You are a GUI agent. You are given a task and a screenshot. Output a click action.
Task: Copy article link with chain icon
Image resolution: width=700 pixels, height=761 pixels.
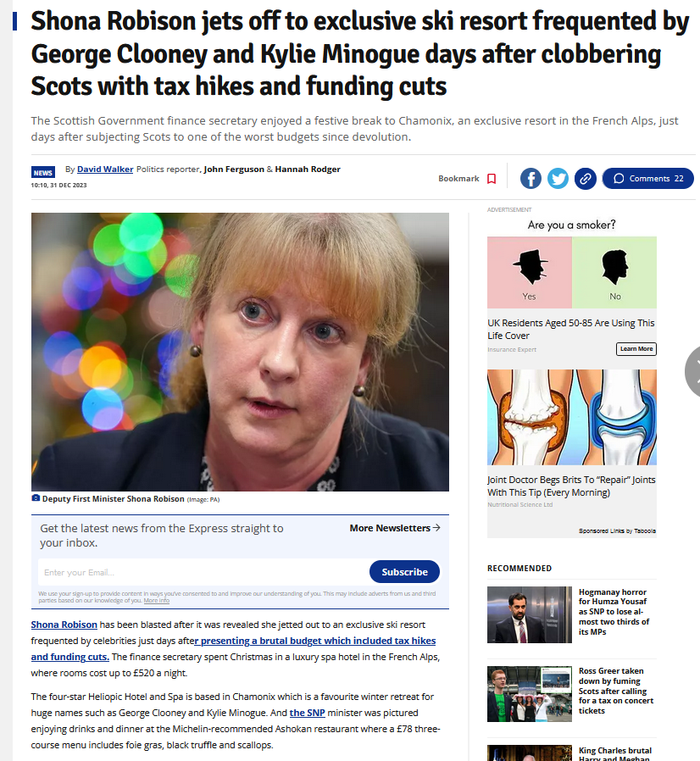(586, 179)
